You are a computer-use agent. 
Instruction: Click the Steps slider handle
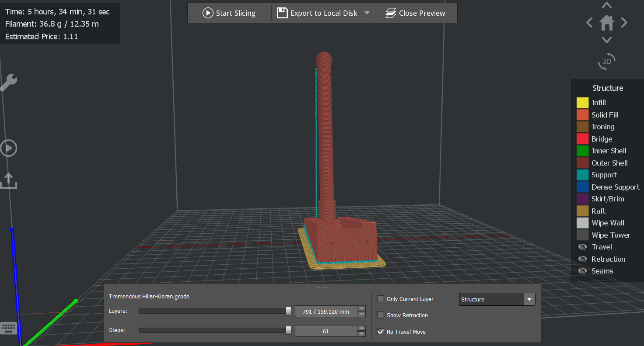pyautogui.click(x=288, y=330)
